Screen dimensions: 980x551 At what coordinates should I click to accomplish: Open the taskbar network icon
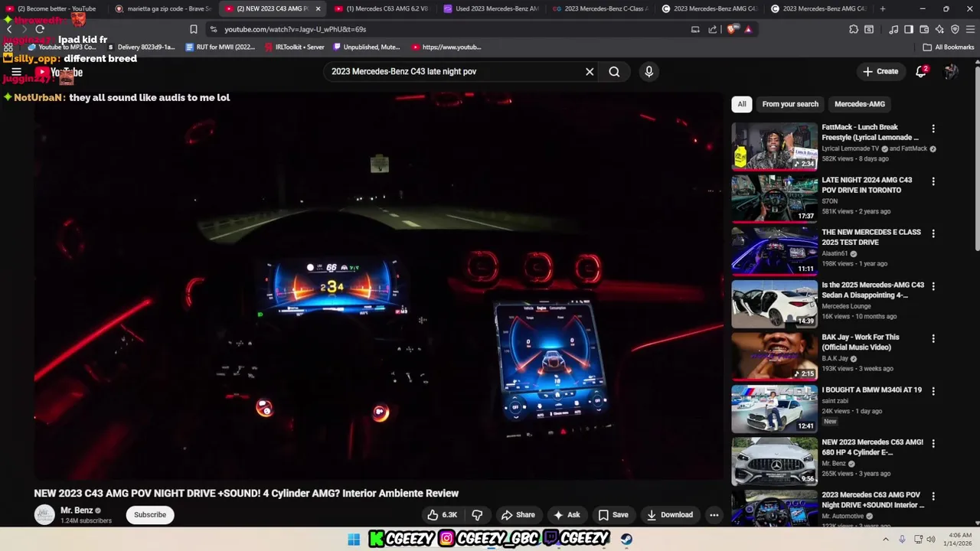pyautogui.click(x=918, y=540)
